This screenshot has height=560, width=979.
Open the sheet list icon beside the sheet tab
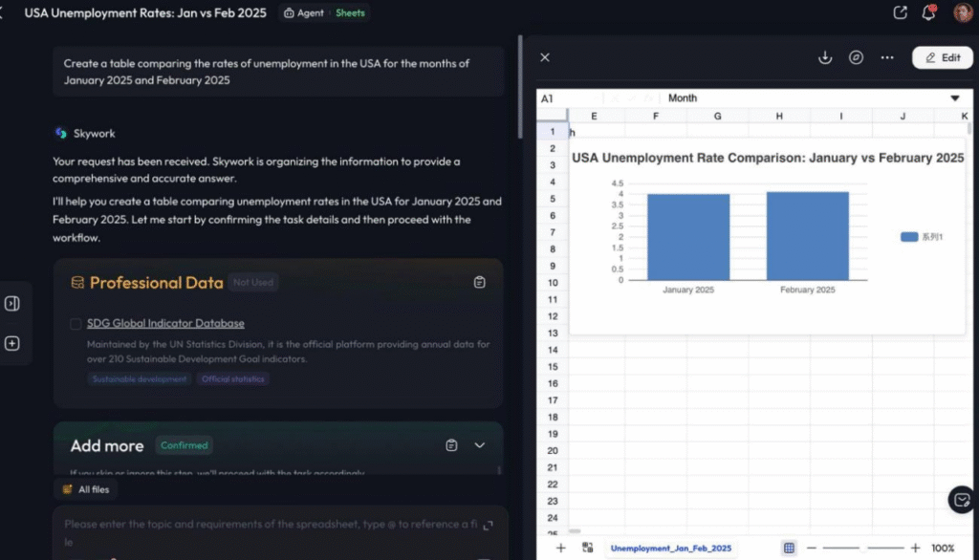click(x=587, y=548)
